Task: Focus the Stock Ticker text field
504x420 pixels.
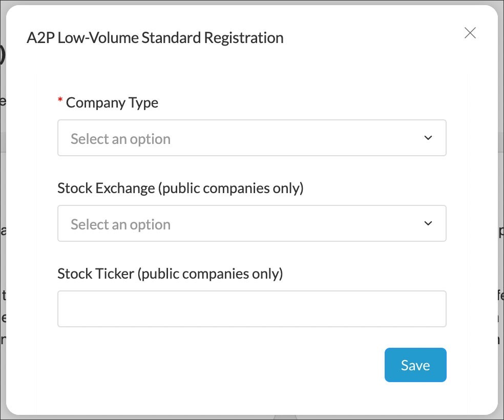Action: point(251,309)
